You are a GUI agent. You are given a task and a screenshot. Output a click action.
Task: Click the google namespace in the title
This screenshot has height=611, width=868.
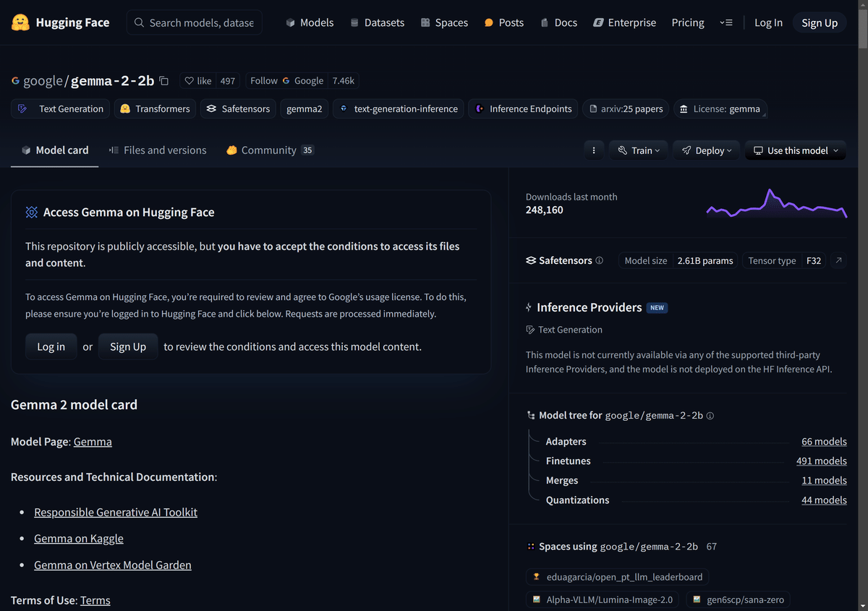click(x=43, y=81)
